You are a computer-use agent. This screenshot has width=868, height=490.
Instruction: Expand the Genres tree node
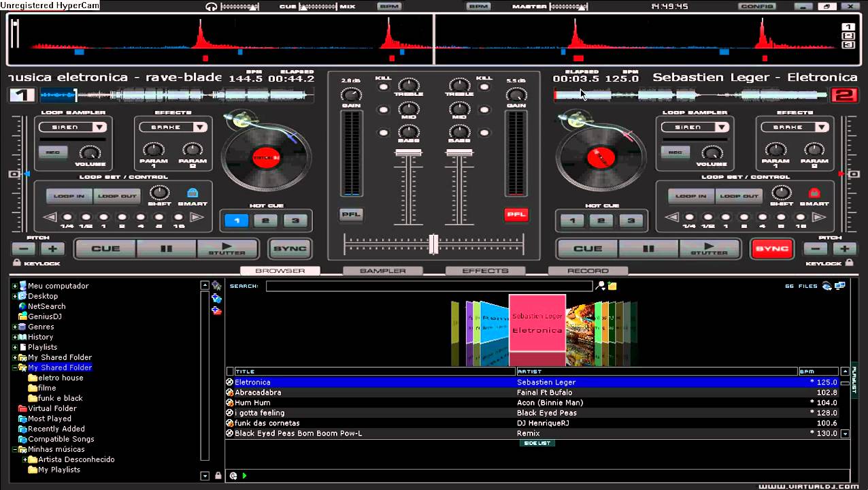[15, 327]
